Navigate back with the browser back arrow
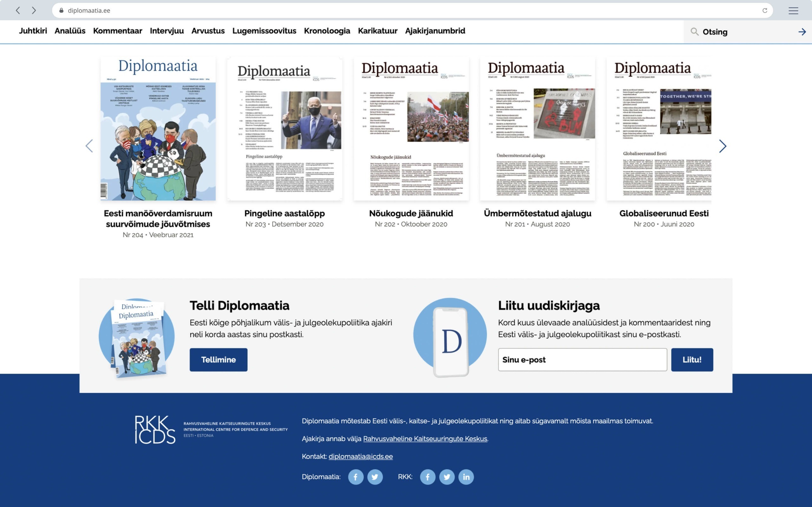Viewport: 812px width, 507px height. pyautogui.click(x=18, y=10)
